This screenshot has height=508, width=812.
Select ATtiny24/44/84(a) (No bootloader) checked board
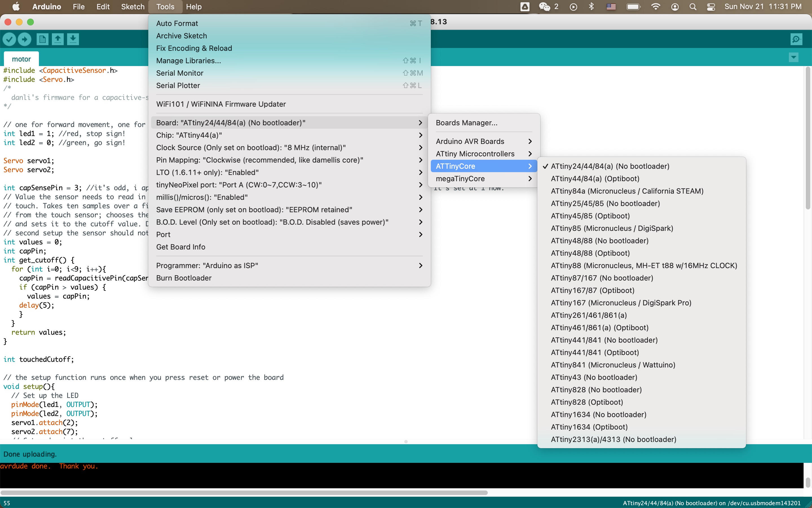tap(641, 166)
